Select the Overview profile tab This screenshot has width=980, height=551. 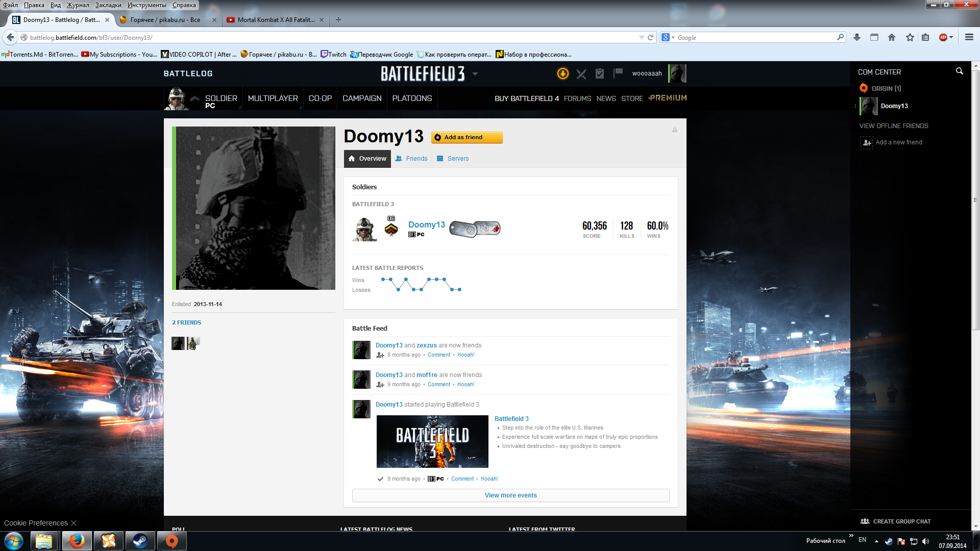click(367, 159)
